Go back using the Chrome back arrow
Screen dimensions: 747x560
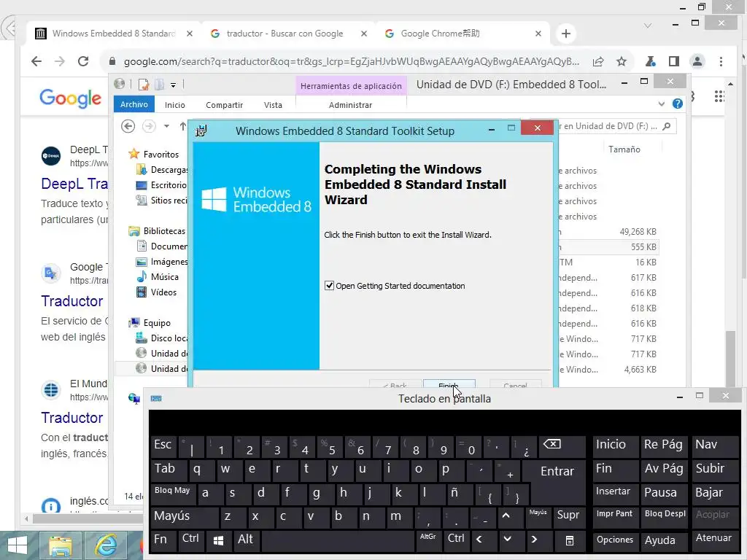tap(36, 61)
